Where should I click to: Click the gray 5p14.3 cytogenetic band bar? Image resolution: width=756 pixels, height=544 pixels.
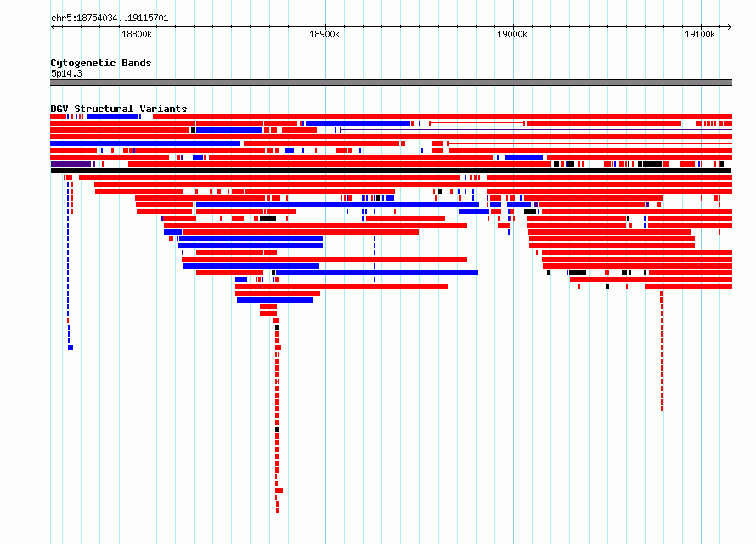pyautogui.click(x=391, y=82)
